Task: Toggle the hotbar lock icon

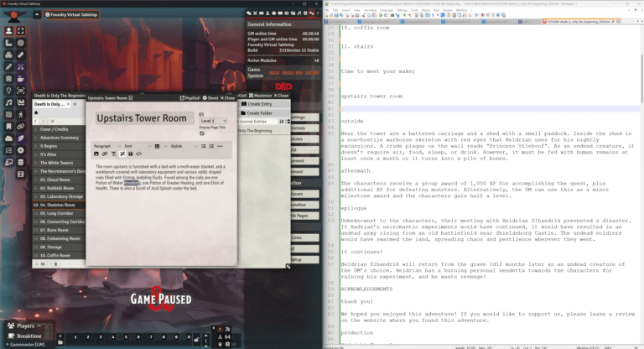Action: tap(196, 340)
